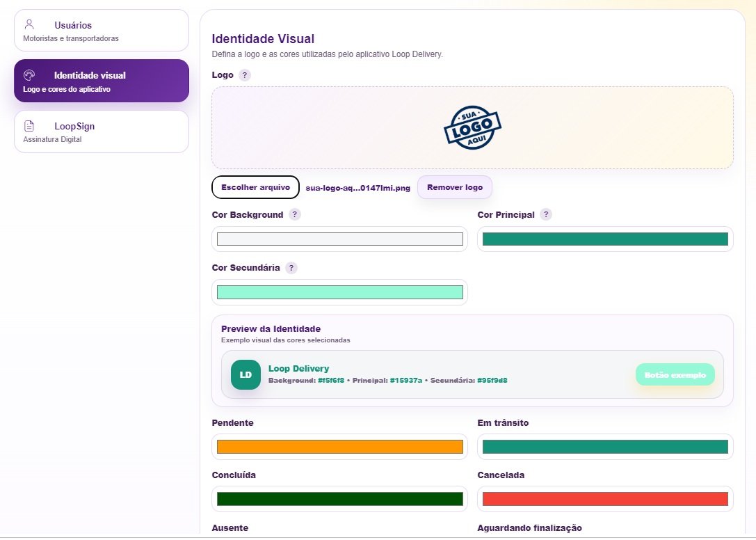Click the Loop Delivery title in preview
This screenshot has height=540, width=756.
coord(299,368)
